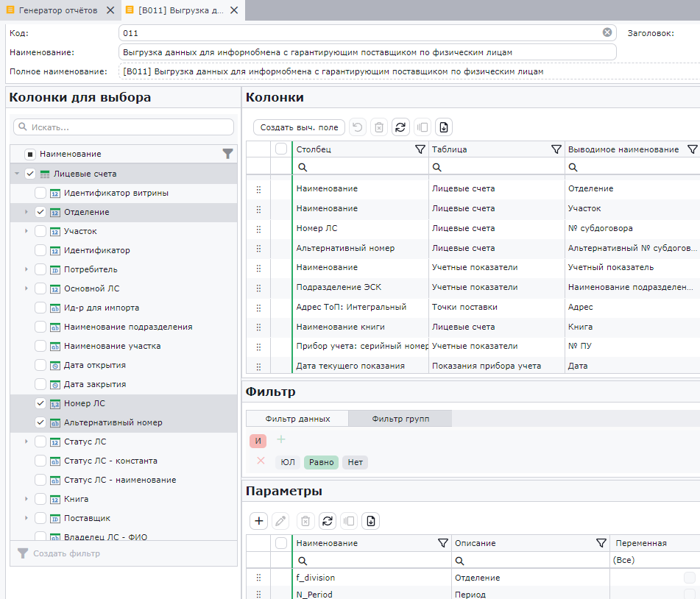The image size is (700, 599).
Task: Open the Фильтр данных tab
Action: 297,419
